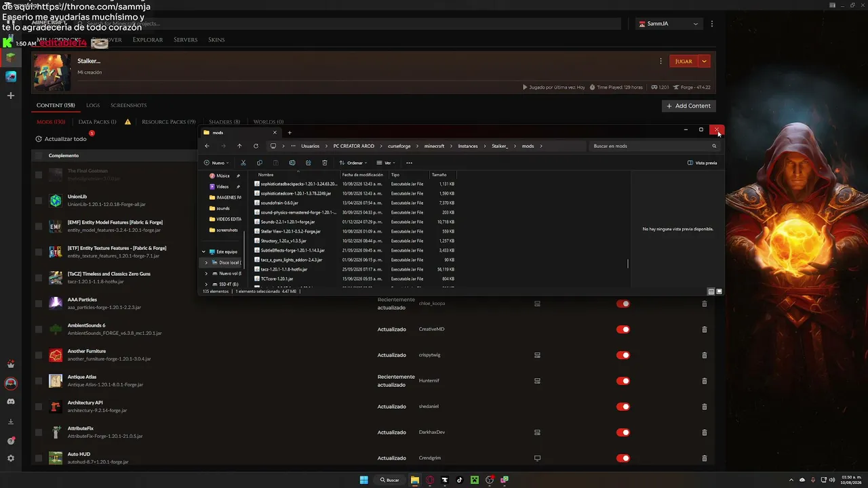Screen dimensions: 868x488
Task: Click the curseforge breadcrumb segment
Action: [x=399, y=146]
